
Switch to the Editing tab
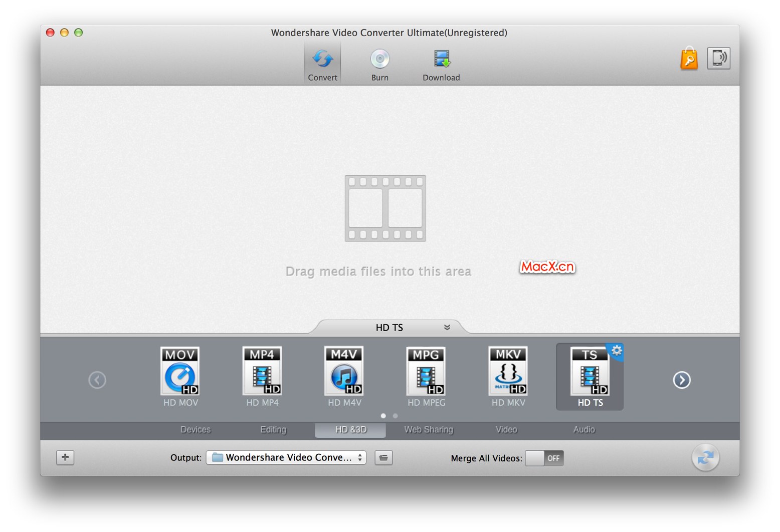coord(273,430)
